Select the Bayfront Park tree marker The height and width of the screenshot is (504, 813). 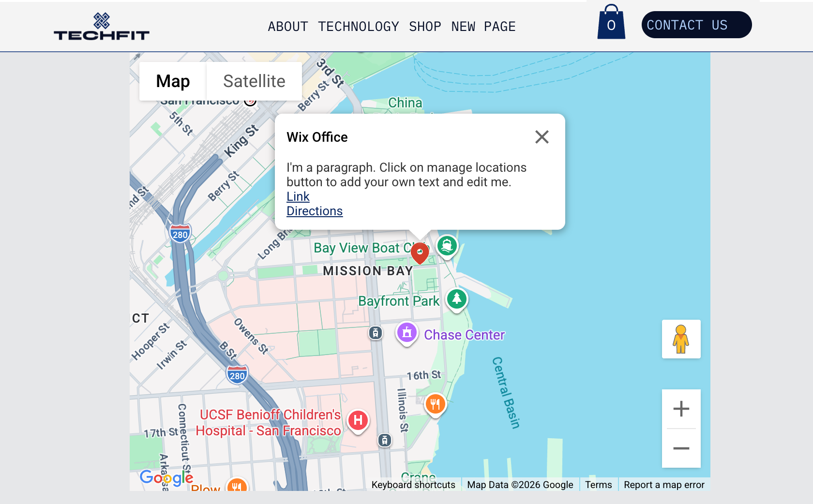(456, 299)
